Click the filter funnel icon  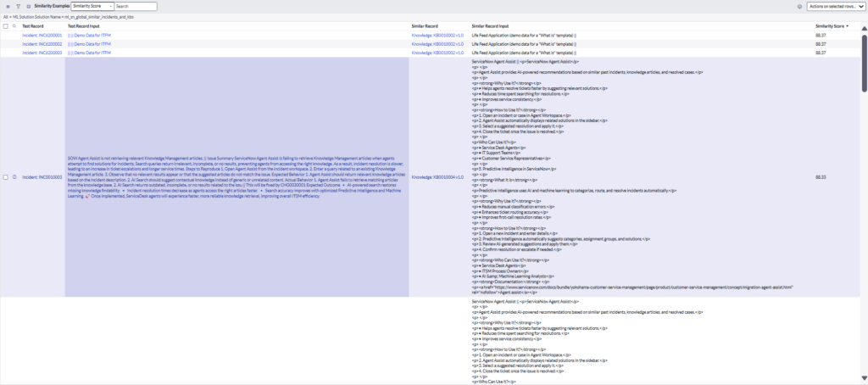[18, 7]
